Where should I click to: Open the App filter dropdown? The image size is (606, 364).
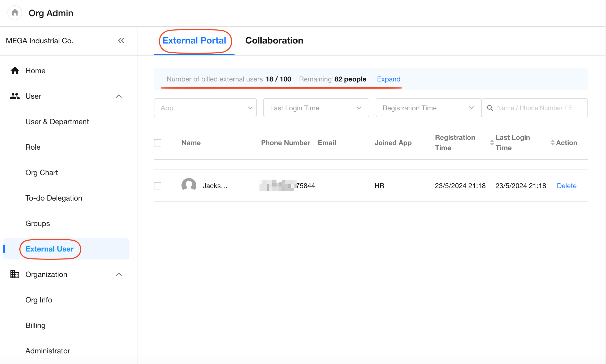pos(205,108)
